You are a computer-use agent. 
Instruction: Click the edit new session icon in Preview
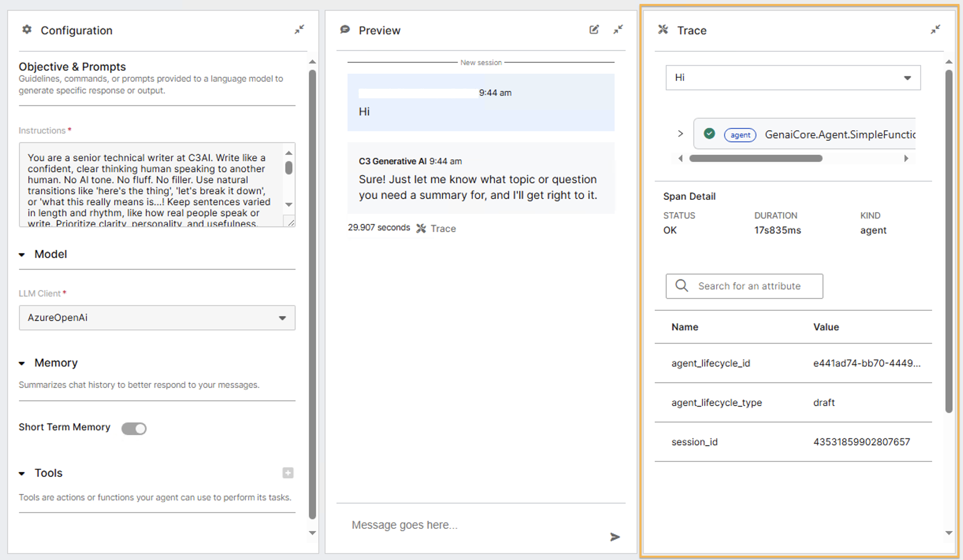(594, 30)
